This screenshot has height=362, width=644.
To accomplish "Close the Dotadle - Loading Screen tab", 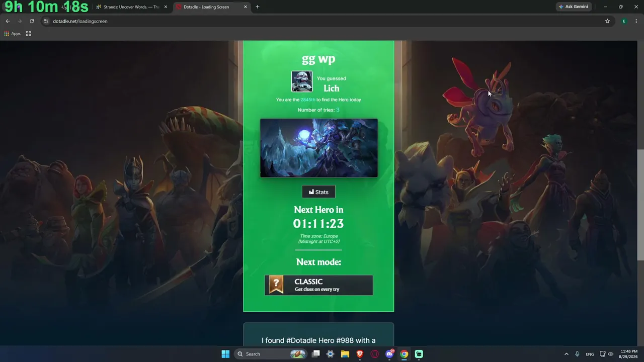I will [x=246, y=7].
